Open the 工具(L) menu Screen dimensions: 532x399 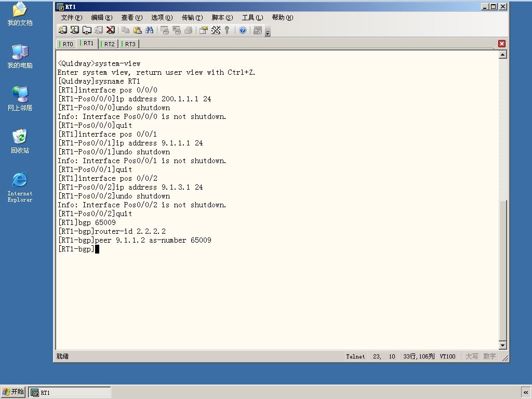tap(252, 18)
